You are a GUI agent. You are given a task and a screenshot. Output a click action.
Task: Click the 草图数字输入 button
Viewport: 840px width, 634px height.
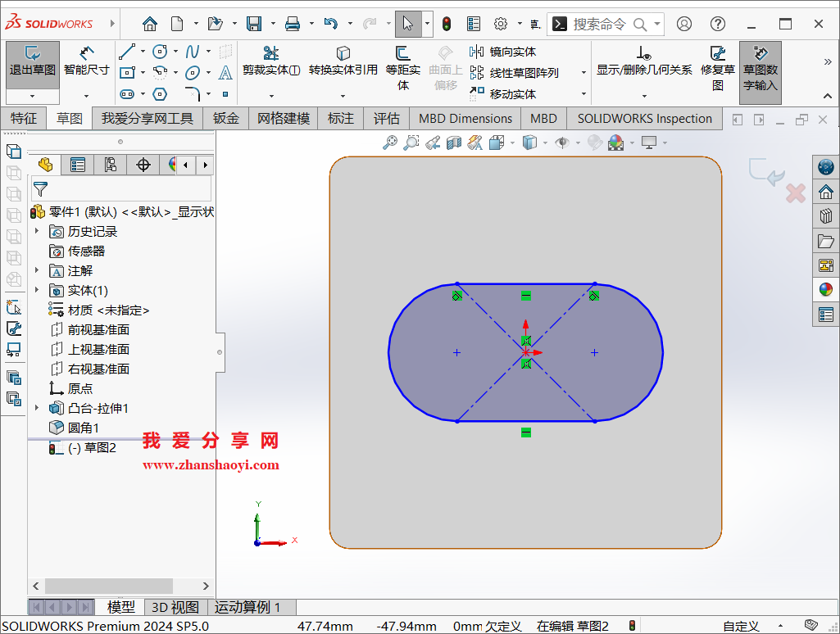point(760,72)
